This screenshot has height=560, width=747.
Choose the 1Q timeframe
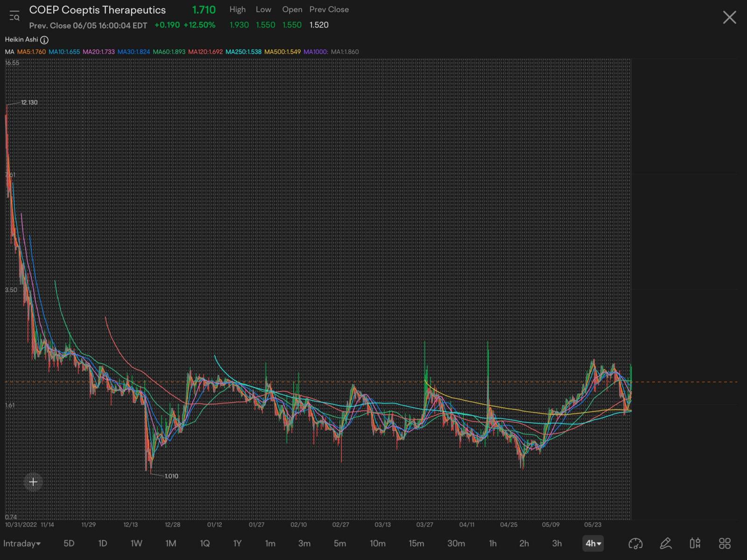pos(204,543)
